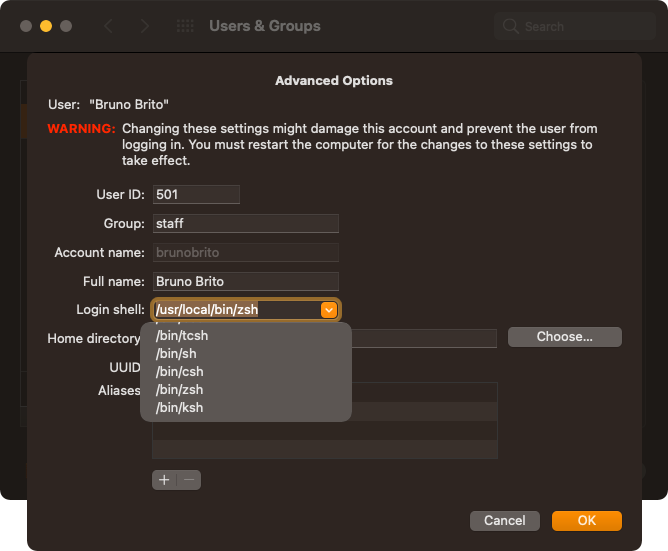Click into the Group text field
Viewport: 668px width, 551px height.
point(245,224)
